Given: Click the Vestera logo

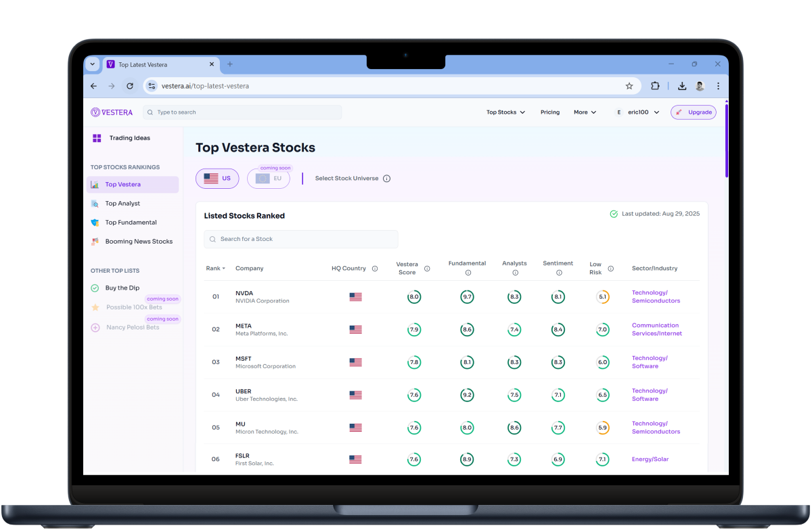Looking at the screenshot, I should click(112, 112).
